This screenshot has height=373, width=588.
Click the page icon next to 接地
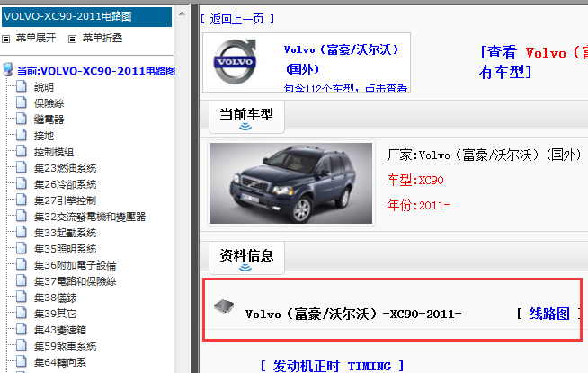[22, 135]
